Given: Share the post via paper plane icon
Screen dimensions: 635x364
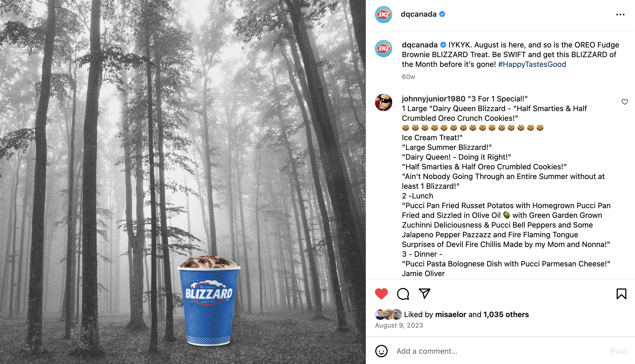Looking at the screenshot, I should [424, 294].
